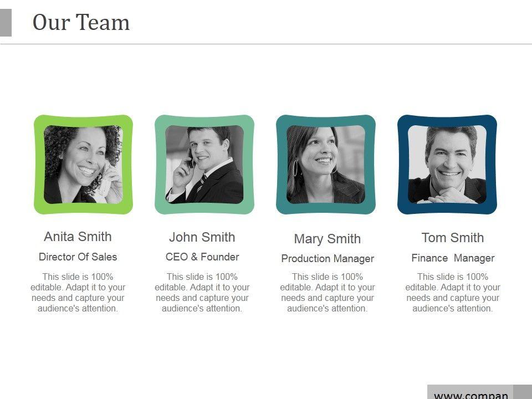
Task: Select the CEO & Founder title text
Action: [x=202, y=257]
